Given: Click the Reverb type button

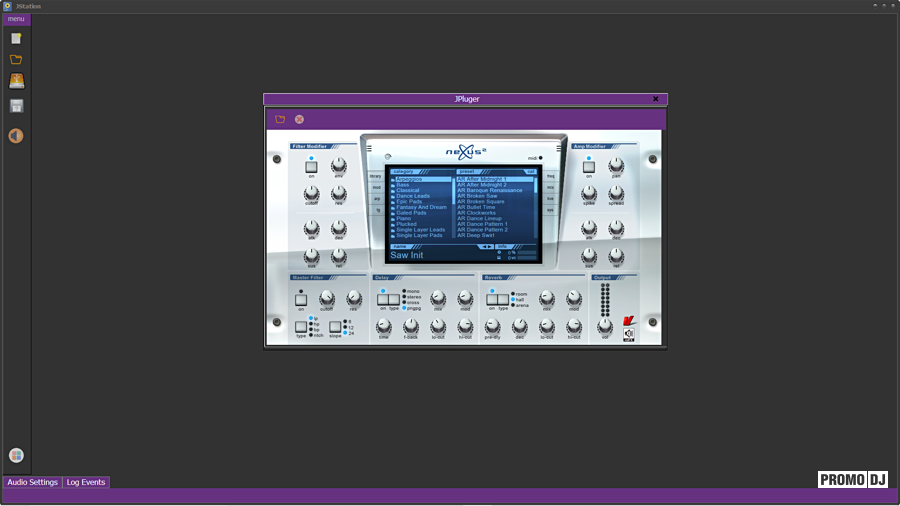Looking at the screenshot, I should 503,299.
